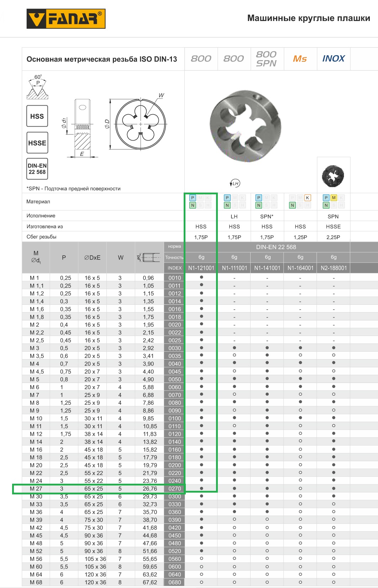This screenshot has width=378, height=588.
Task: Click index suffix 0680
Action: pos(174,582)
